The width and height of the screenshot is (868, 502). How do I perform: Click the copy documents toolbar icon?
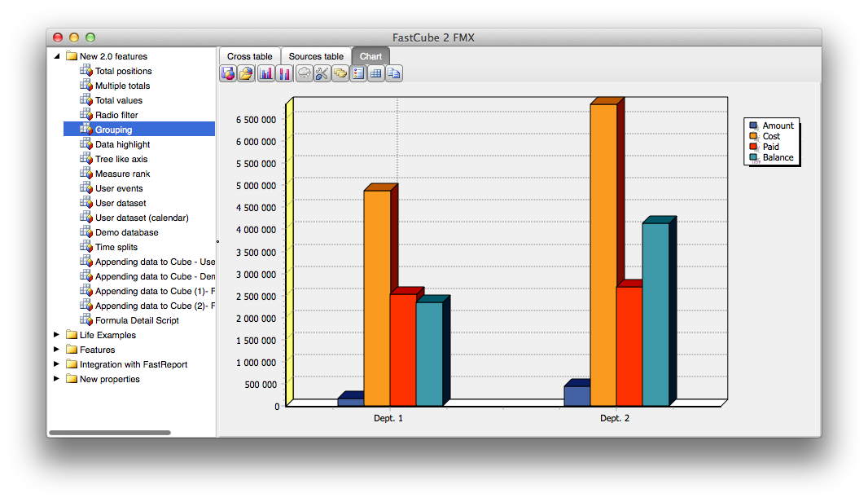click(394, 73)
